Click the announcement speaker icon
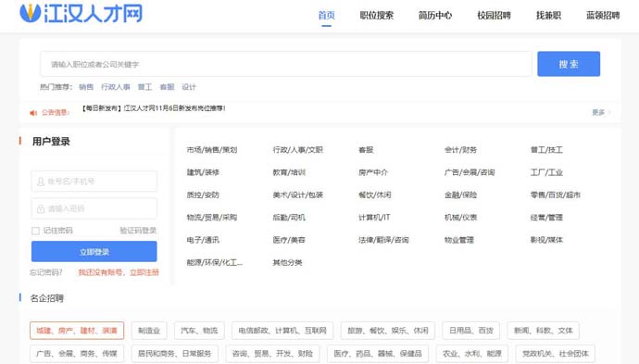This screenshot has height=364, width=639. point(33,113)
